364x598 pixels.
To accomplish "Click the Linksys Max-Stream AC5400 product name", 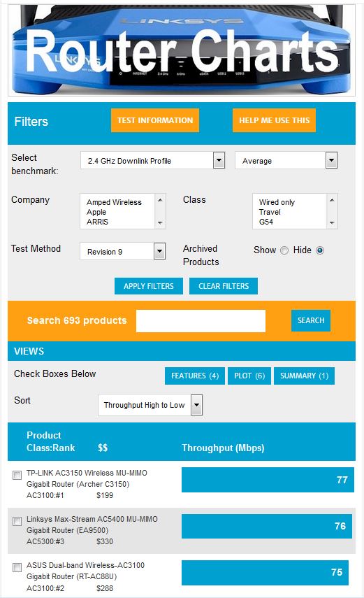I will pyautogui.click(x=92, y=525).
